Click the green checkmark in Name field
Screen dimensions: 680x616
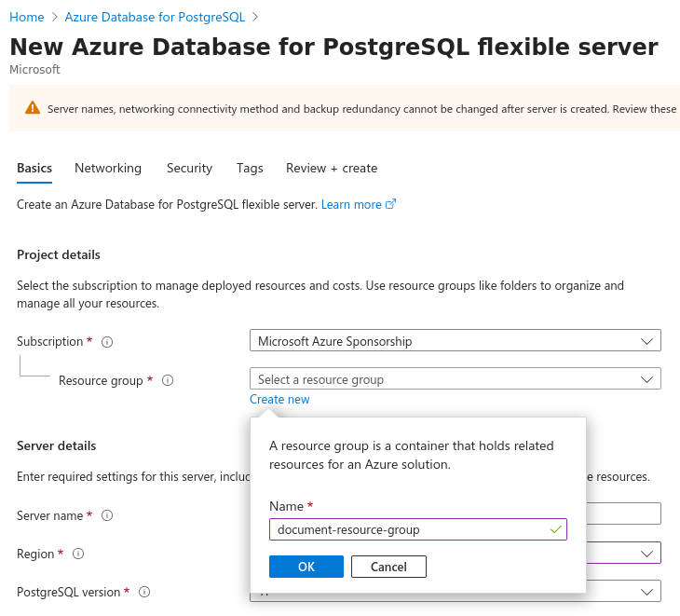click(x=555, y=529)
